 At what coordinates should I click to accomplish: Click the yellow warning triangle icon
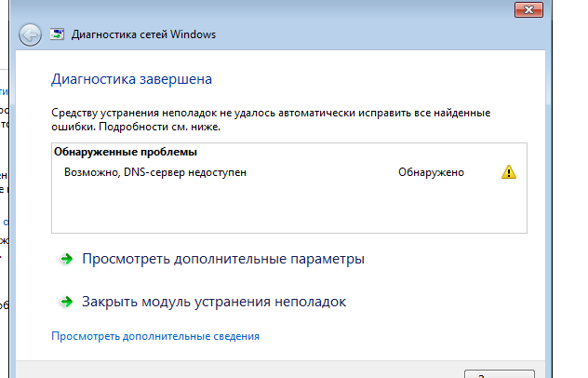[509, 172]
